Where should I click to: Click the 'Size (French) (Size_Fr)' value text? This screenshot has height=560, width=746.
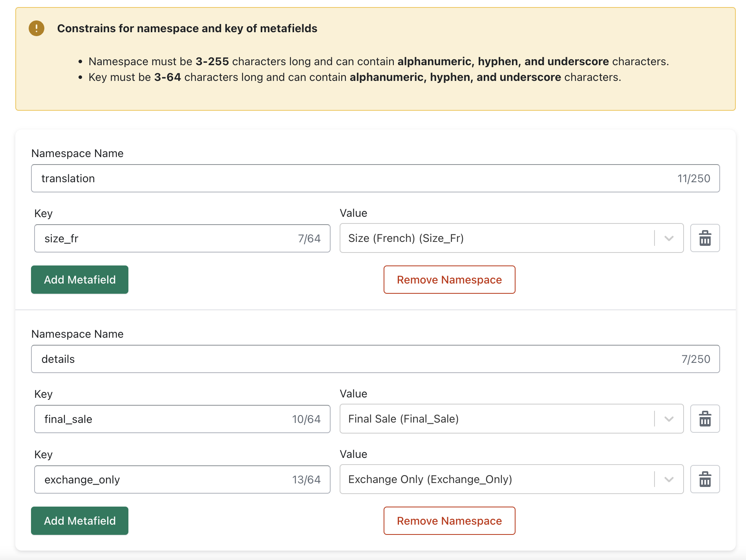406,238
